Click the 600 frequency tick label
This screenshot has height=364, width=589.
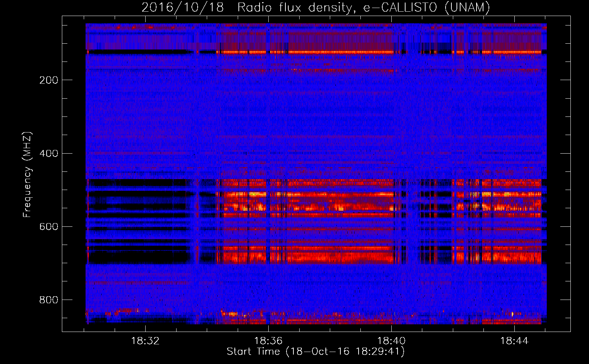pyautogui.click(x=48, y=226)
